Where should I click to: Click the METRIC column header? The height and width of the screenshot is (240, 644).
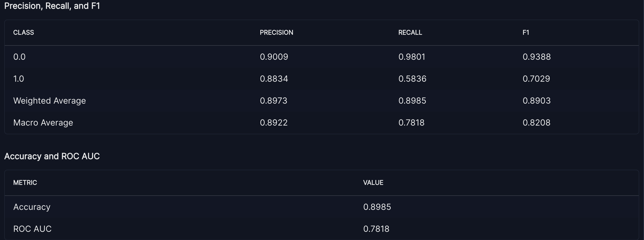pos(25,183)
